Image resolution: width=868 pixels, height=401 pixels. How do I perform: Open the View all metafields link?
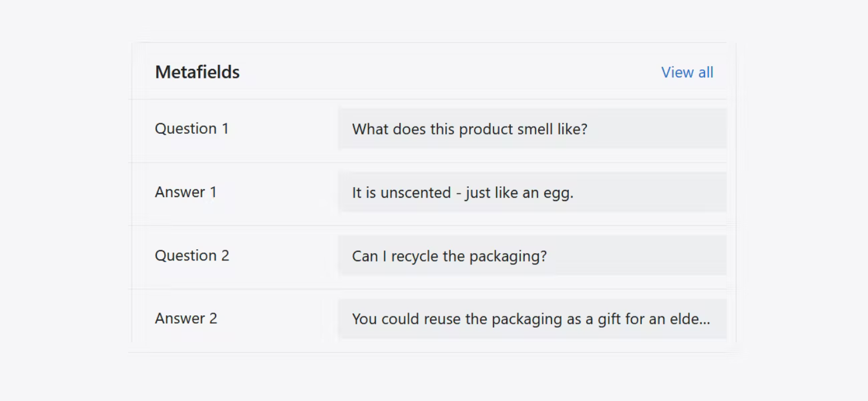pyautogui.click(x=687, y=72)
